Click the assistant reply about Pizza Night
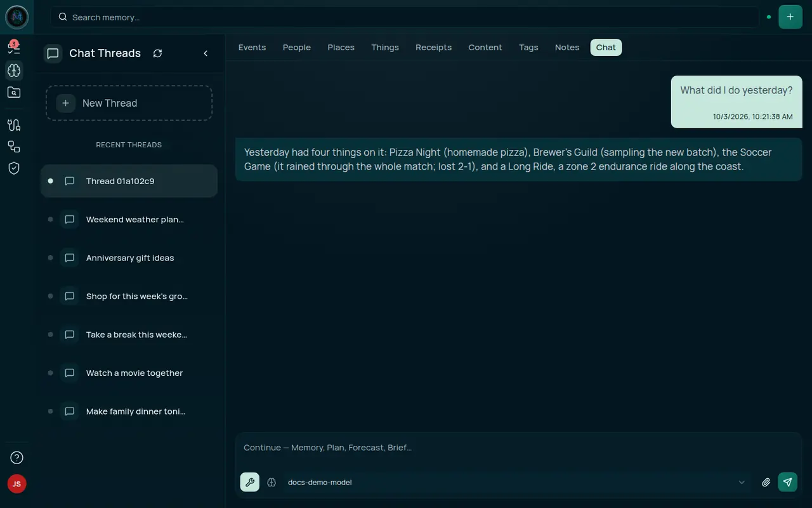 (518, 159)
